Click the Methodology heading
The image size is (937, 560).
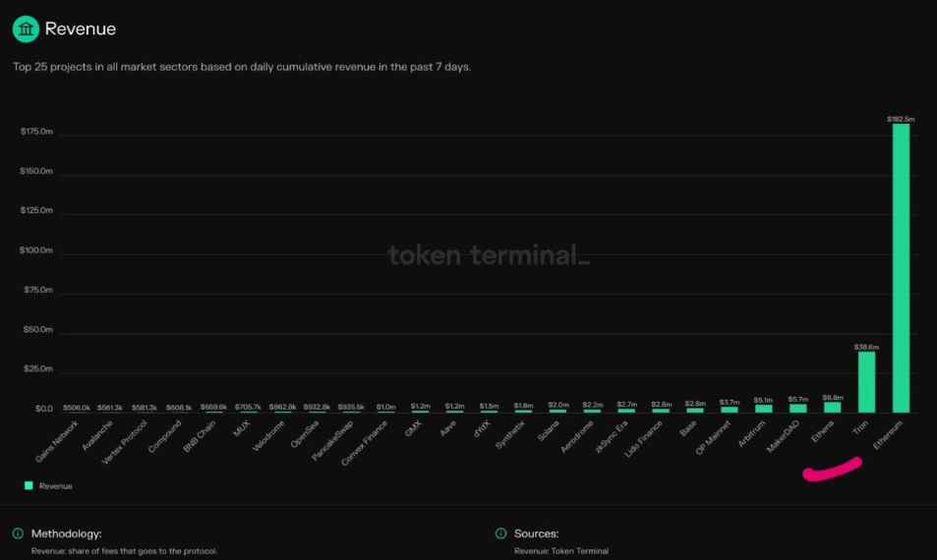(x=66, y=533)
